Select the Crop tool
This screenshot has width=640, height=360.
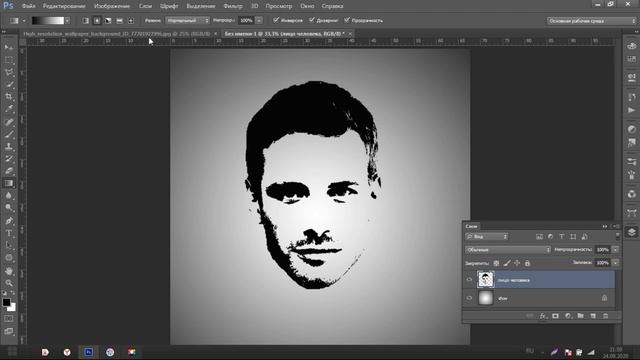[x=9, y=97]
